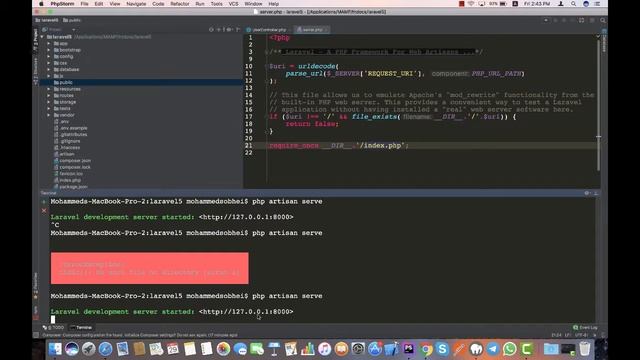Screen dimensions: 640x360
Task: Click laravel5 breadcrumb in navigation bar
Action: [47, 20]
